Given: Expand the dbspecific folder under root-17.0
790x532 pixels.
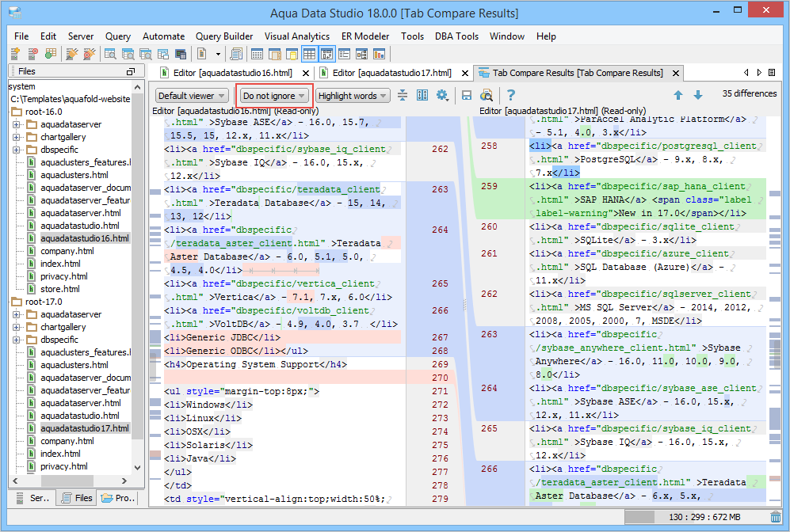Looking at the screenshot, I should tap(16, 340).
